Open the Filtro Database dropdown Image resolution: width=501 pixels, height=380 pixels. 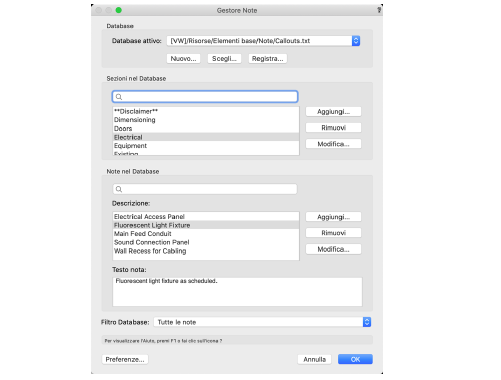click(262, 322)
